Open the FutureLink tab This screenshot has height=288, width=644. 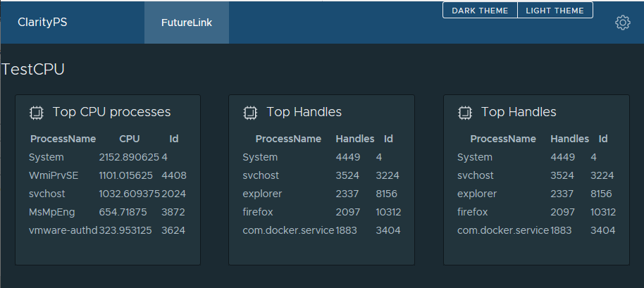[187, 23]
